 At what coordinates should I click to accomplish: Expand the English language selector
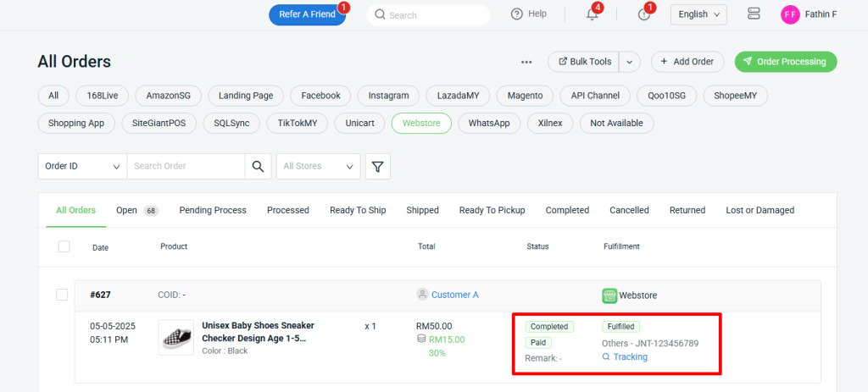click(698, 14)
